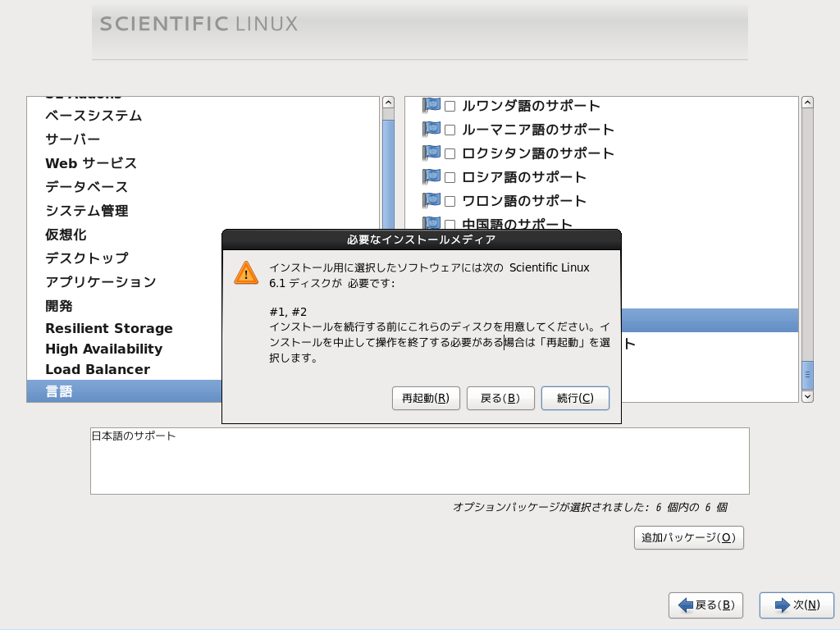Enable the ルーマニア語のサポート checkbox
The image size is (840, 630).
(x=450, y=130)
